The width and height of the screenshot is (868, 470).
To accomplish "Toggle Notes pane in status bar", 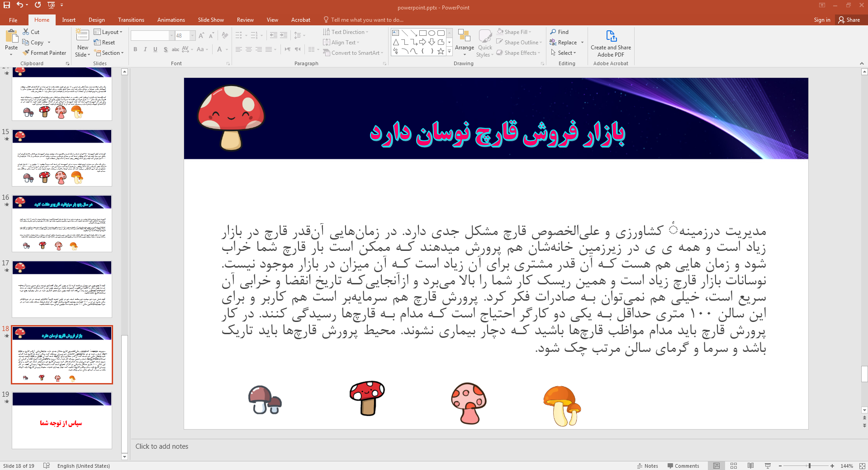I will (648, 466).
